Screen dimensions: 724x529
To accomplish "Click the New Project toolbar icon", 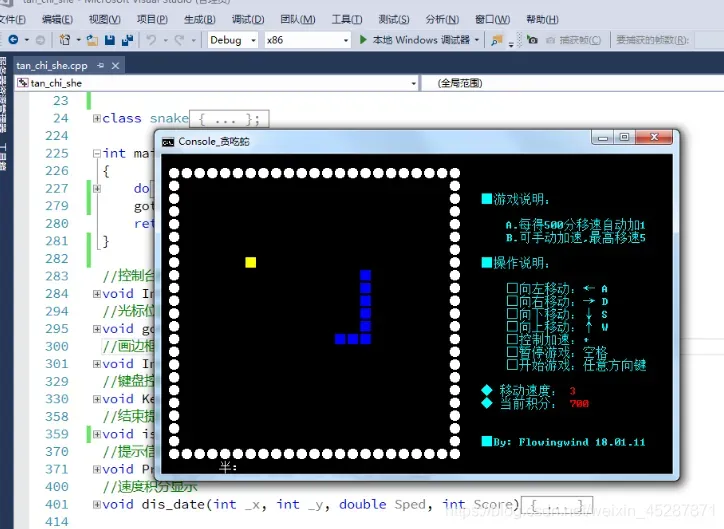I will pyautogui.click(x=65, y=40).
